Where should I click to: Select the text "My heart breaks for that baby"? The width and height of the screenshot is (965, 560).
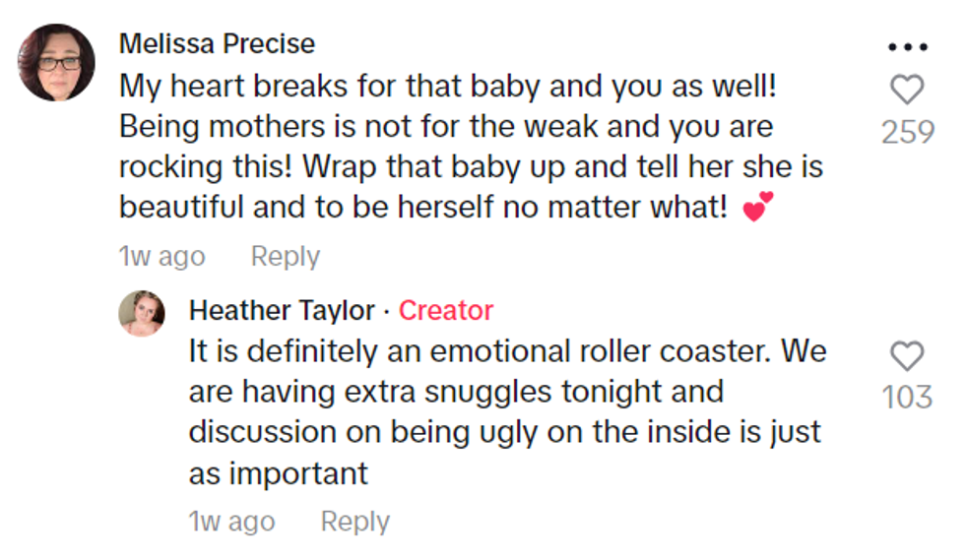(313, 87)
